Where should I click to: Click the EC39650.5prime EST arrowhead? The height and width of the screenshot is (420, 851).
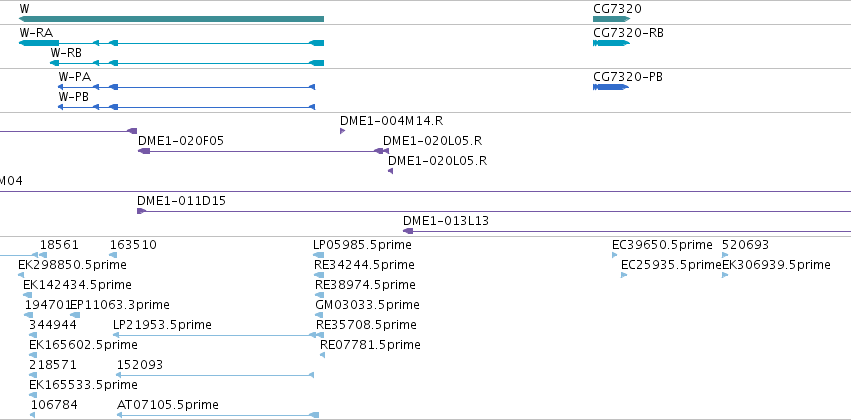pos(615,255)
